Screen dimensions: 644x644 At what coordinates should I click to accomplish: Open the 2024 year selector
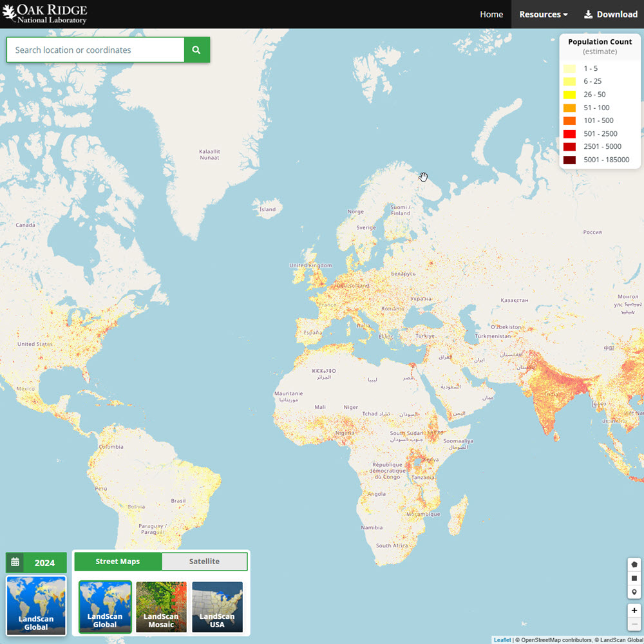(x=36, y=563)
